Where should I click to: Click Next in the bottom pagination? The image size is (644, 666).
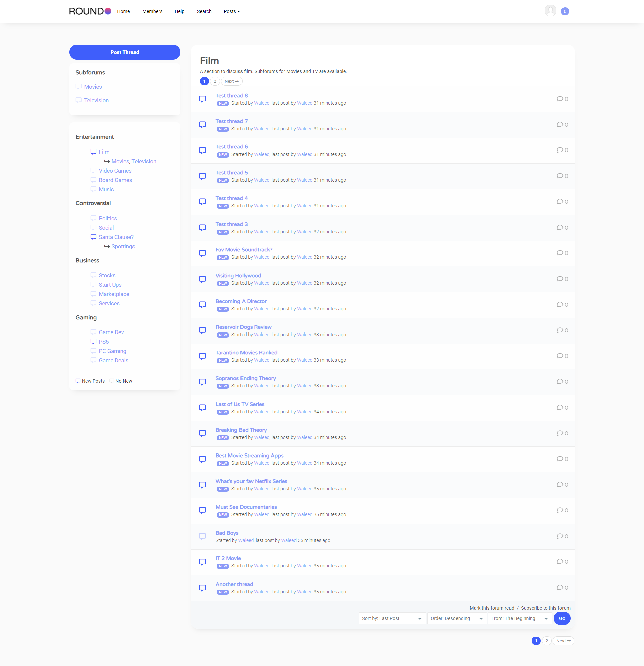pos(563,641)
